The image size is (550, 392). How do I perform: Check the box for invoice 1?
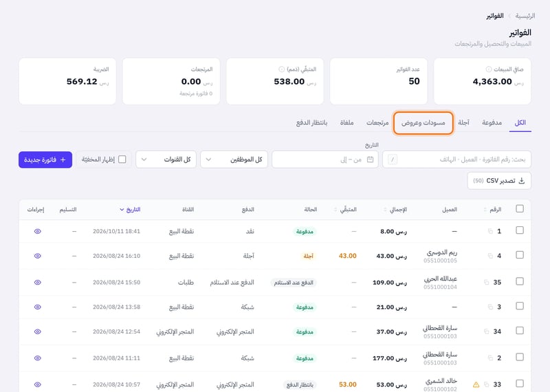pyautogui.click(x=520, y=230)
